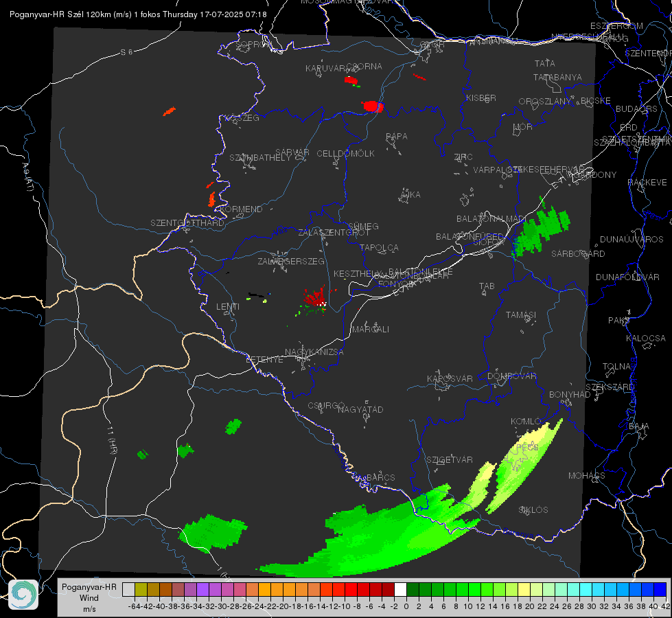This screenshot has width=672, height=618.
Task: Click the RÁCKEVE town label
Action: [647, 183]
